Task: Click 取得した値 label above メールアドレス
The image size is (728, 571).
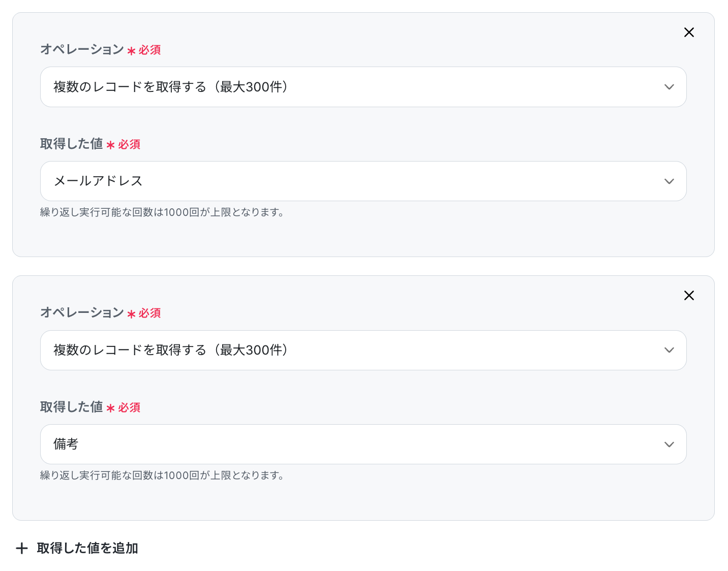Action: coord(72,144)
